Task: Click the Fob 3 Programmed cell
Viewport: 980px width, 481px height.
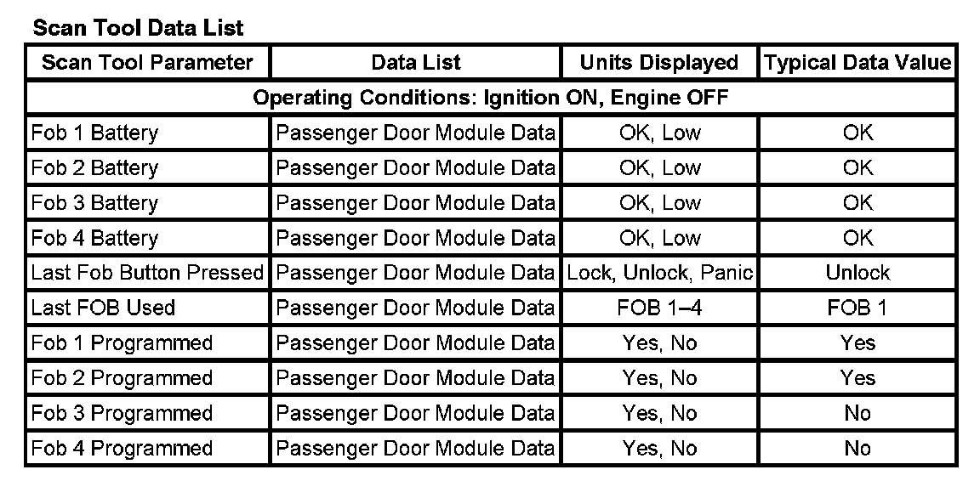Action: coord(122,413)
